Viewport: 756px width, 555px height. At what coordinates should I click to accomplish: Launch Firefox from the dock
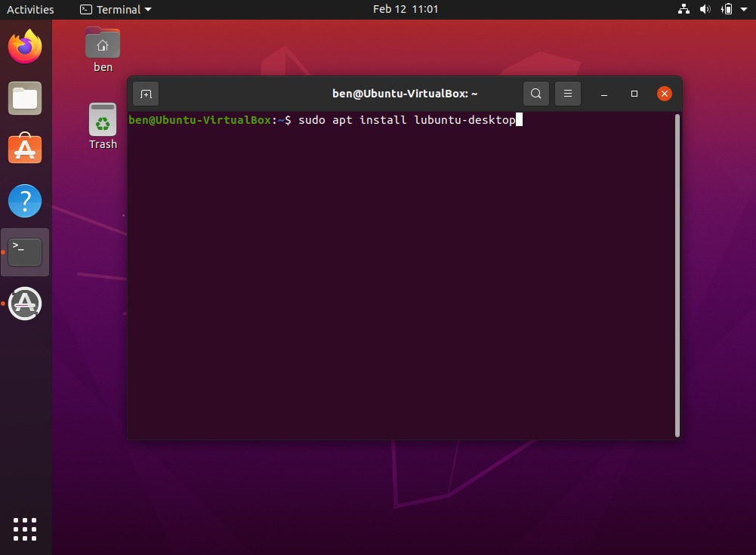click(x=25, y=47)
